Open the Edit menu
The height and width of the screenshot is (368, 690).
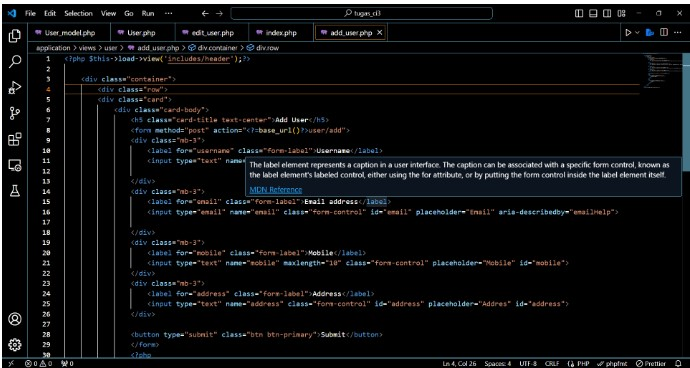coord(50,14)
